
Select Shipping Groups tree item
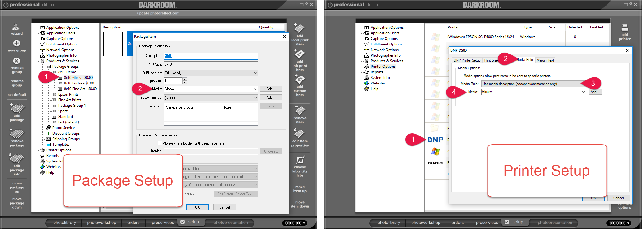66,139
